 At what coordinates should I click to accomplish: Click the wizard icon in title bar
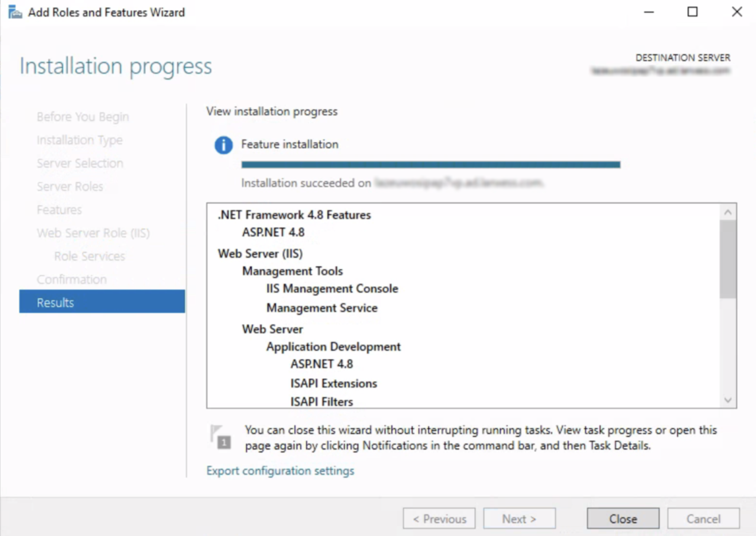tap(15, 12)
